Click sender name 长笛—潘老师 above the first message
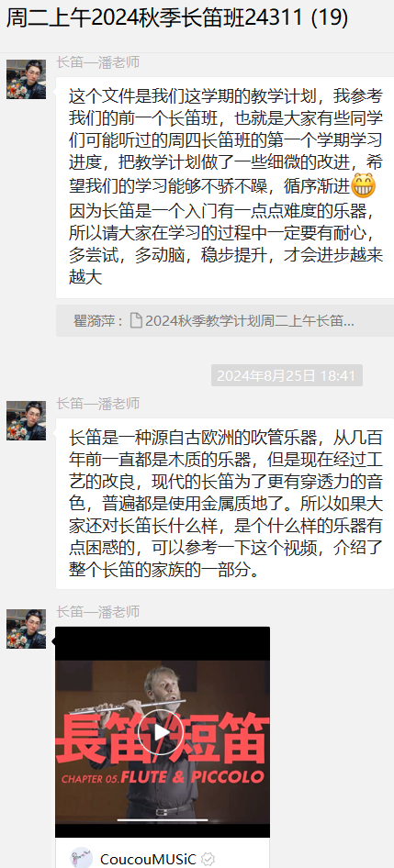The height and width of the screenshot is (868, 394). click(x=97, y=62)
